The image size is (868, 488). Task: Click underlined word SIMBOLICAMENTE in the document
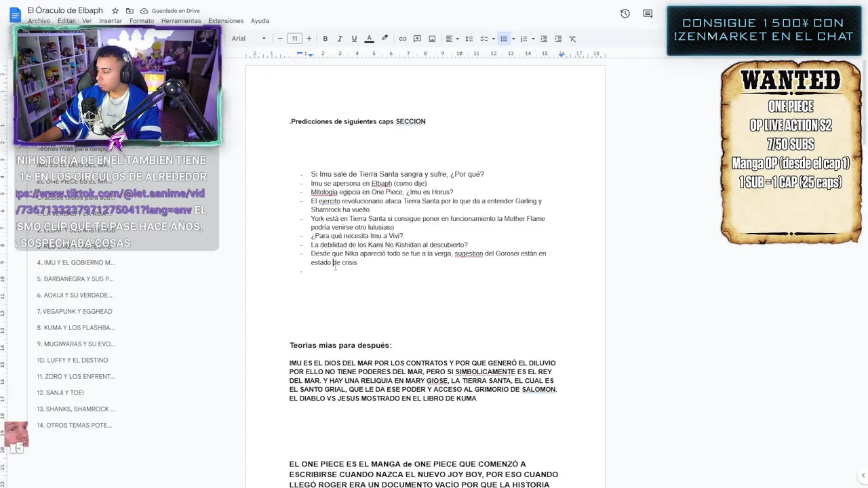click(x=485, y=372)
